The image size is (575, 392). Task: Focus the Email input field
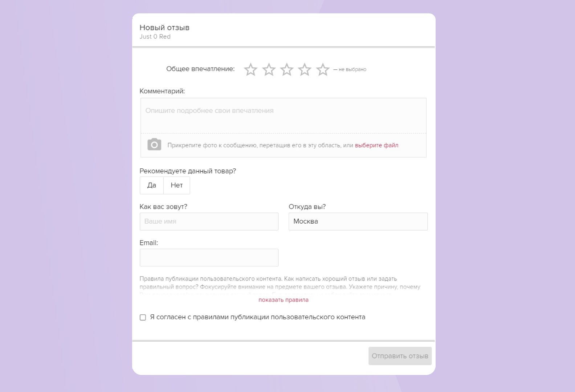[209, 258]
